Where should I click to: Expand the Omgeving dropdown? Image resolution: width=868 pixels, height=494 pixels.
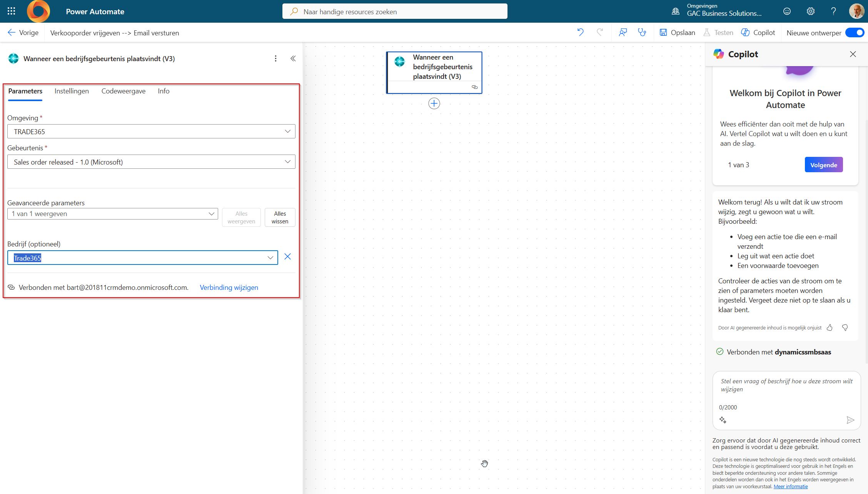click(x=287, y=131)
